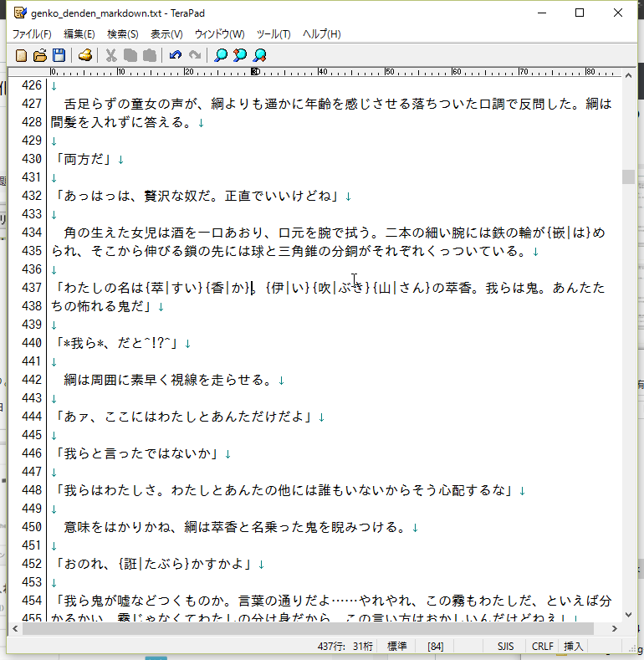The height and width of the screenshot is (660, 644).
Task: Open the 編集(E) menu
Action: [x=79, y=34]
